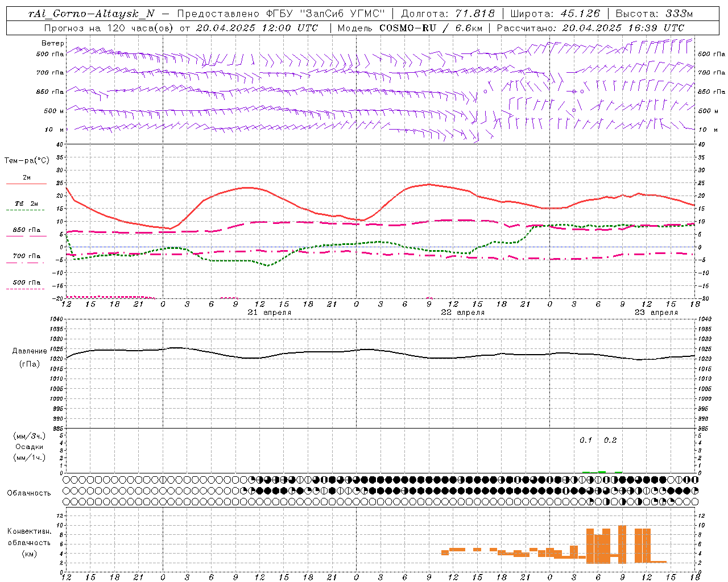Screen dimensions: 728x582
Task: Click the 21 апреля date label
Action: pos(269,313)
